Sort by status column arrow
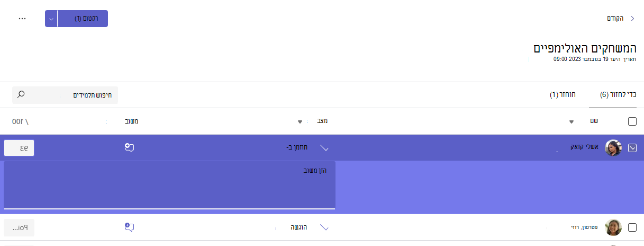The image size is (644, 246). [300, 122]
